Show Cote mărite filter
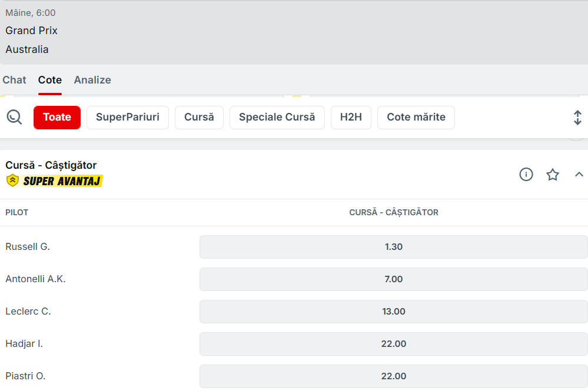Screen dimensions: 588x391 [x=416, y=117]
